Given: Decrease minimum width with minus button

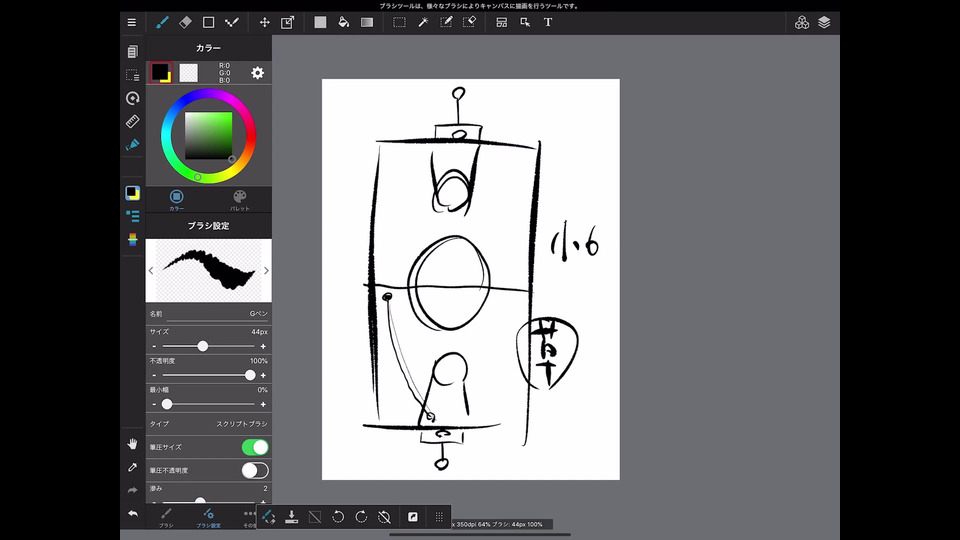Looking at the screenshot, I should (154, 405).
